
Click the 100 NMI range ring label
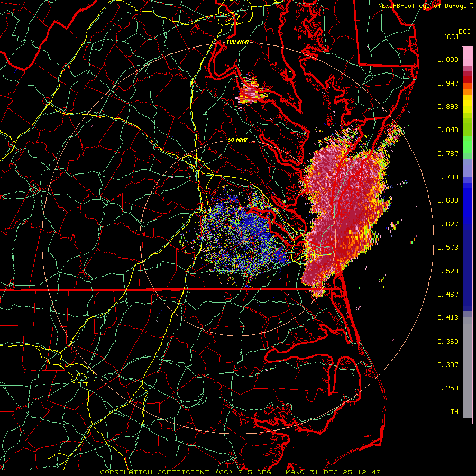(x=237, y=42)
